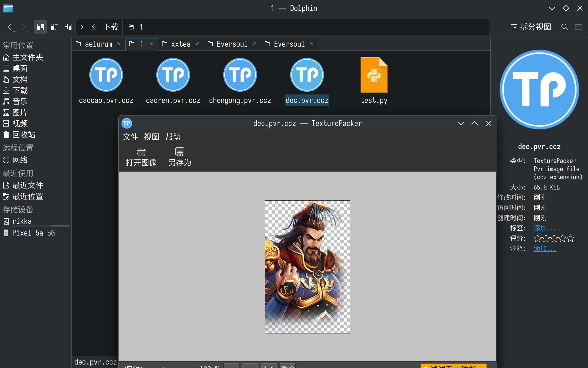Select dec.pvr.ccz file icon
The height and width of the screenshot is (368, 588).
click(307, 75)
